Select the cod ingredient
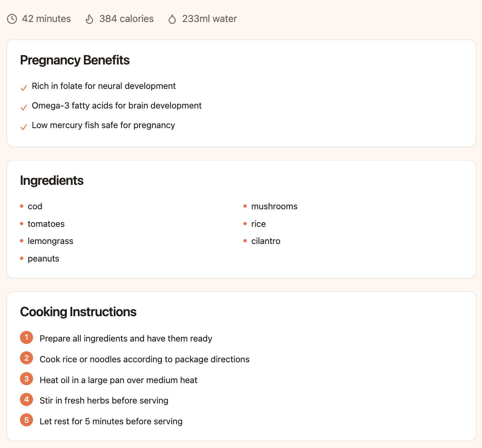482x448 pixels. (x=35, y=206)
